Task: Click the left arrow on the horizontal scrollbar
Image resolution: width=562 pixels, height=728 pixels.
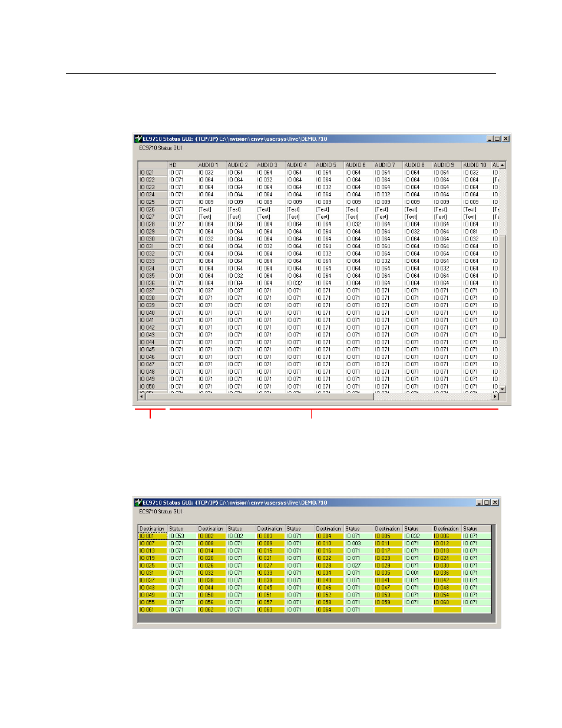Action: (x=141, y=397)
